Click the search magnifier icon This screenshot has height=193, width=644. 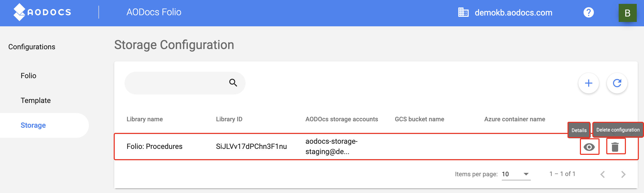[x=233, y=83]
